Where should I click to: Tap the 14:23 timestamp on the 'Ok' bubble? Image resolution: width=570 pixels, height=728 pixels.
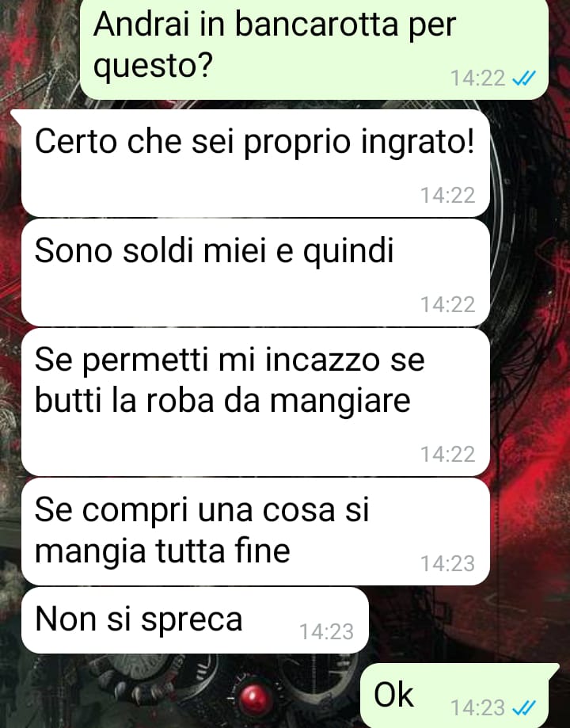coord(477,708)
